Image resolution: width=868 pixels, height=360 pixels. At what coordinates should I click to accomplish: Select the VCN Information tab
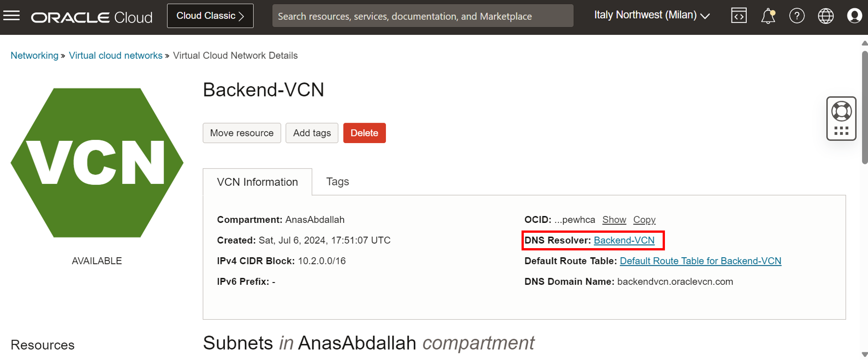click(257, 182)
